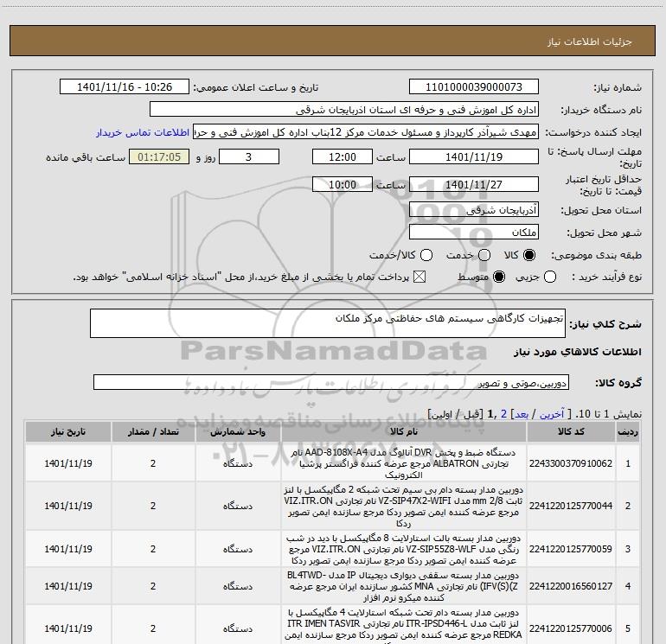Select the کالا/خدمت radio button

pos(426,255)
